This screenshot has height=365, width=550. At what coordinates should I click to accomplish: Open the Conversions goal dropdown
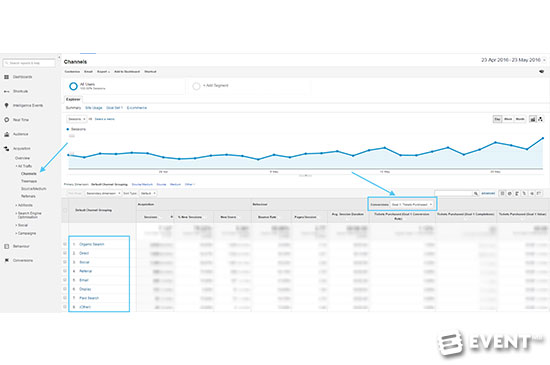click(412, 204)
